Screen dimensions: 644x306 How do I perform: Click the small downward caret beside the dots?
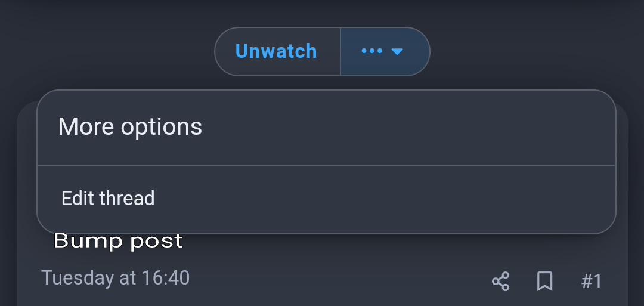click(397, 51)
